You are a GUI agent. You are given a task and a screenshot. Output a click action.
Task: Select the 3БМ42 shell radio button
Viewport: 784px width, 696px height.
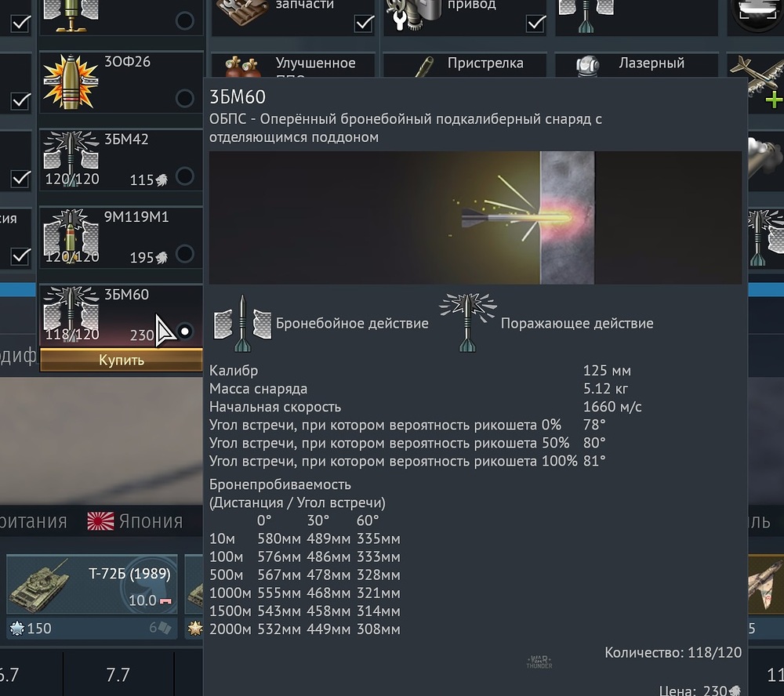(x=184, y=176)
